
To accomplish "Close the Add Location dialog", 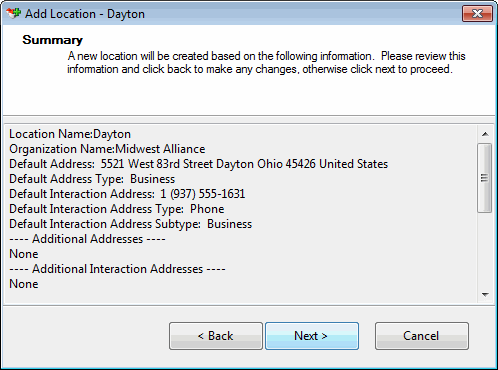I will coord(477,14).
